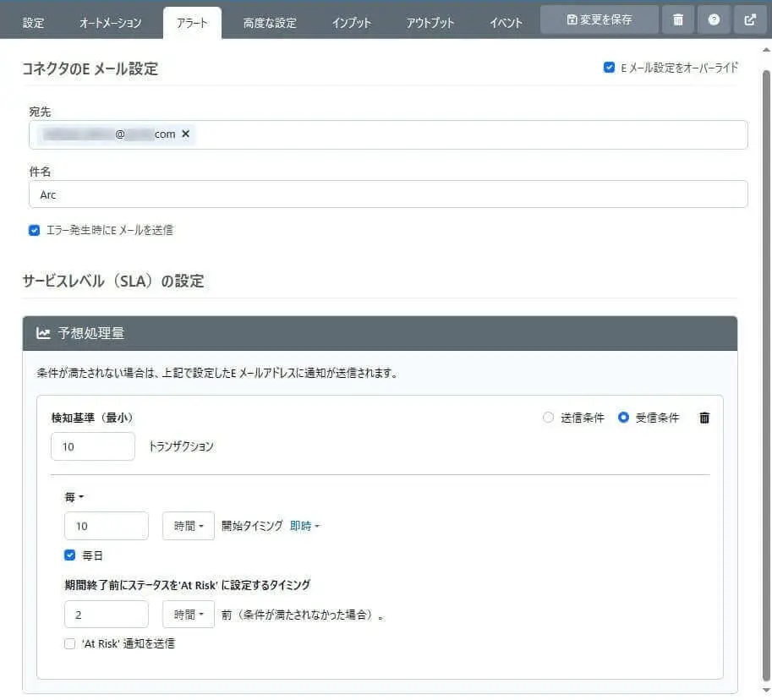The height and width of the screenshot is (700, 772).
Task: Click the scrollbar down arrow
Action: (766, 690)
